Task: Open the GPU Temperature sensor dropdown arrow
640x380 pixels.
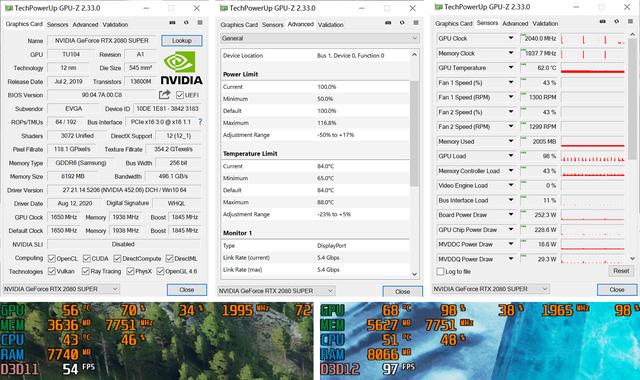Action: coord(511,67)
